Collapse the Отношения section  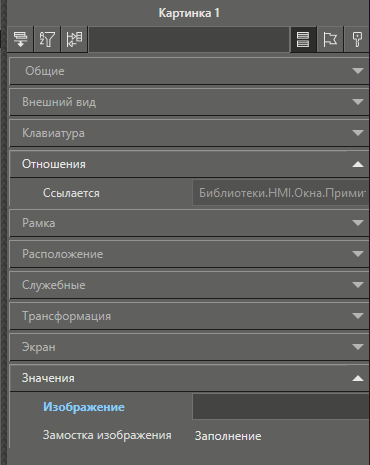189,164
